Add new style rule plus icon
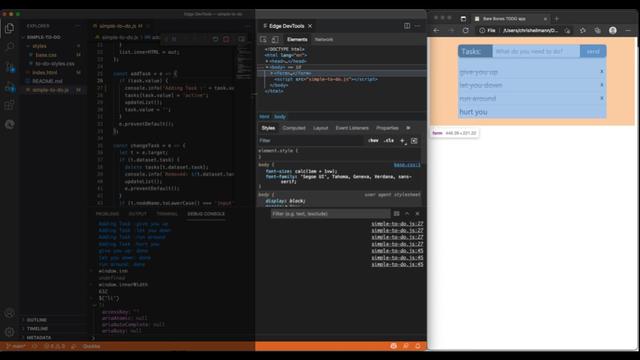 [x=402, y=141]
